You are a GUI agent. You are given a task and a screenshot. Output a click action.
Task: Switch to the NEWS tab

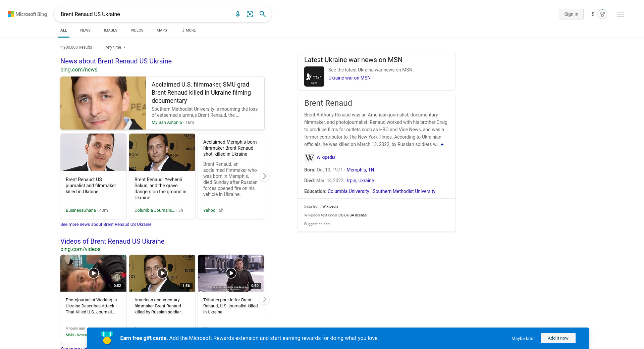click(x=85, y=30)
